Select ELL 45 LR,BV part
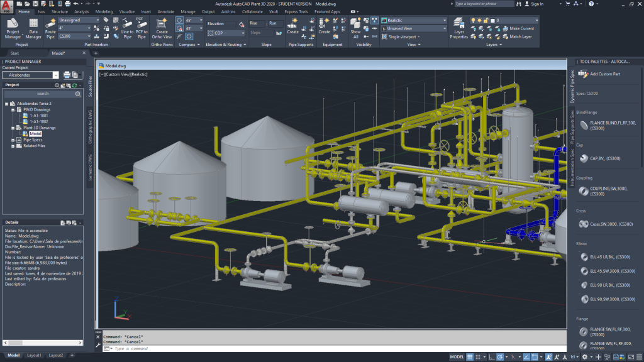The image size is (644, 362). click(604, 257)
